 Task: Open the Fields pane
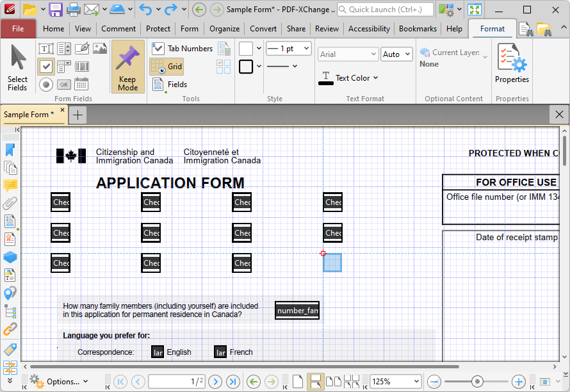point(170,85)
